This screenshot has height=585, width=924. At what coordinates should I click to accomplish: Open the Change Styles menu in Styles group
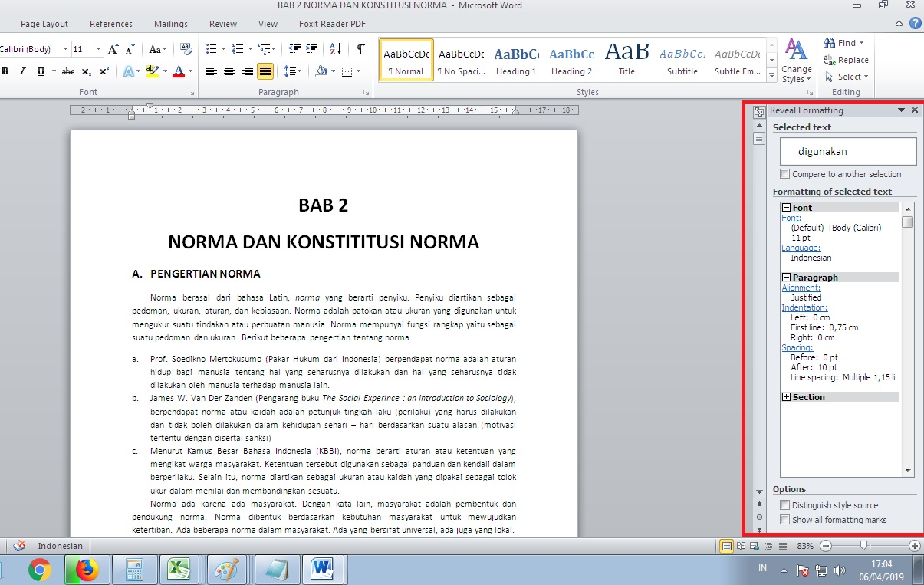coord(796,61)
